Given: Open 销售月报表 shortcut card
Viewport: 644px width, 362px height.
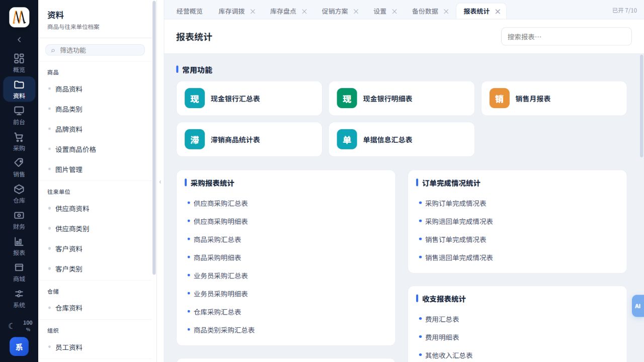Looking at the screenshot, I should 554,99.
